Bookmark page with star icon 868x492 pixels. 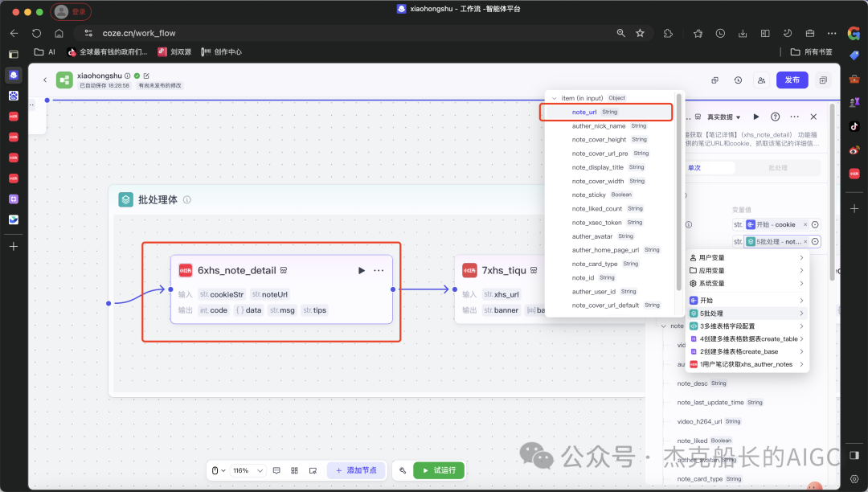(x=640, y=33)
